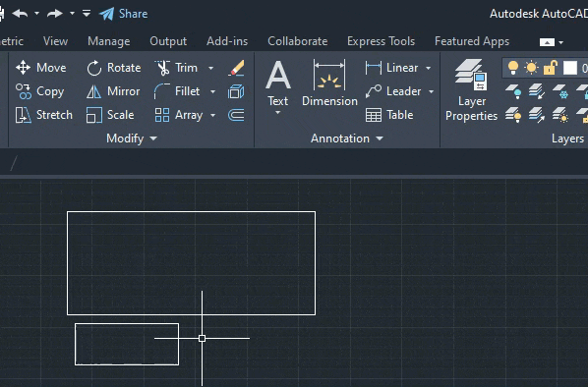
Task: Switch to the Output tab
Action: coord(168,41)
